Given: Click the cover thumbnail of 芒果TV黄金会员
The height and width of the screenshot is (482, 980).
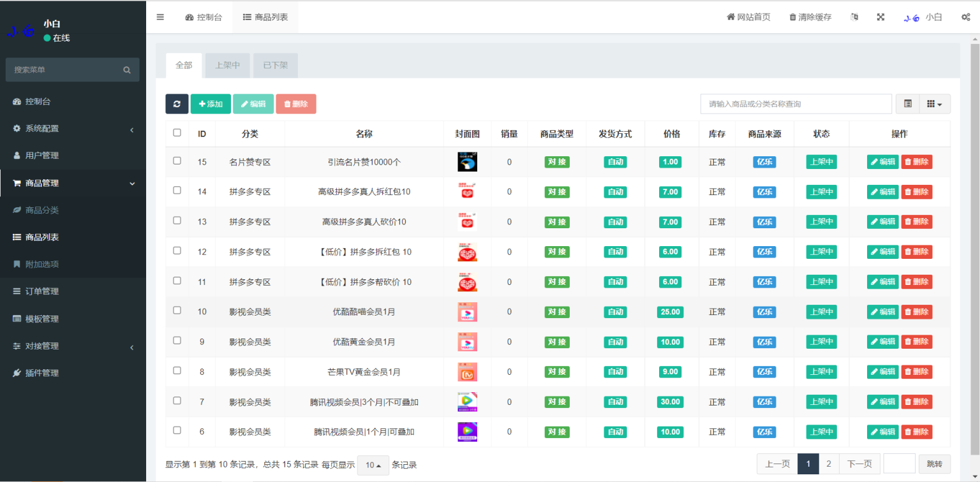Looking at the screenshot, I should 468,372.
